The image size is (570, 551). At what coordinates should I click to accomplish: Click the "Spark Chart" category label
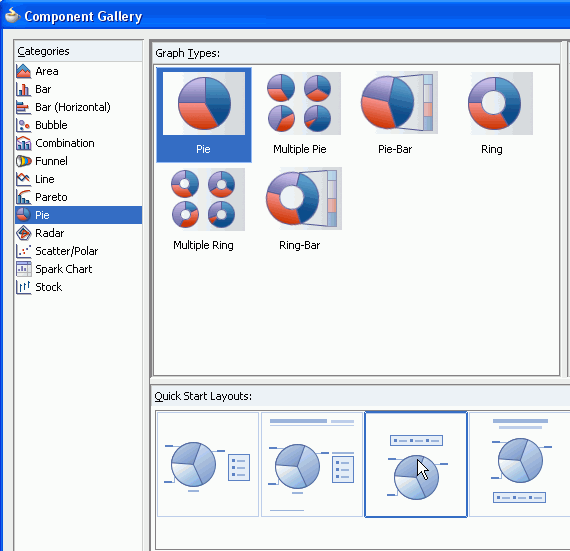tap(64, 269)
